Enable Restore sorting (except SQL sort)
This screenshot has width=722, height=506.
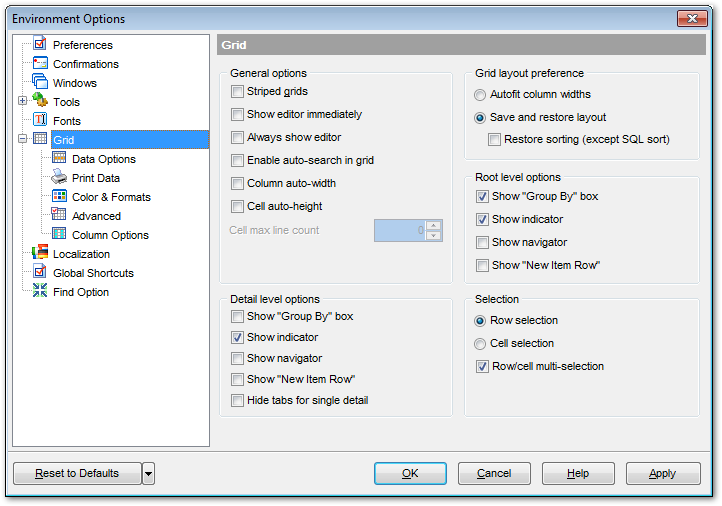click(x=494, y=140)
